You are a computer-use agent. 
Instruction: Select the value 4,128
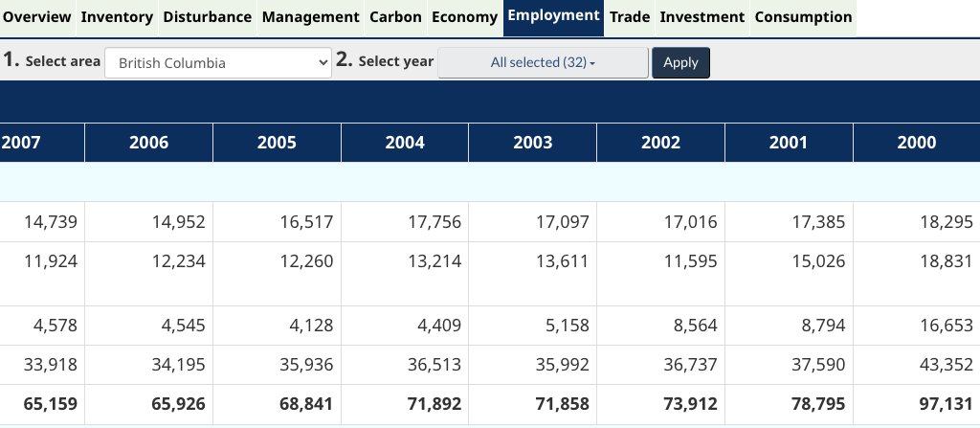[x=312, y=326]
